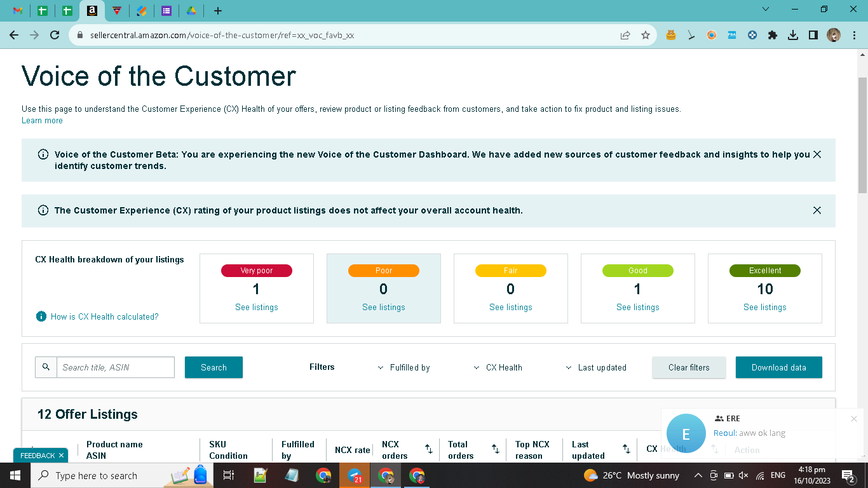Switch to the Gmail browser tab
Image resolution: width=868 pixels, height=488 pixels.
(18, 11)
